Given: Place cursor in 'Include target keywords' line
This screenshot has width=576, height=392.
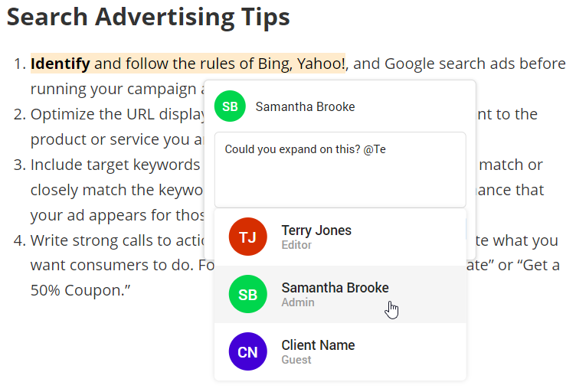Looking at the screenshot, I should [x=116, y=165].
